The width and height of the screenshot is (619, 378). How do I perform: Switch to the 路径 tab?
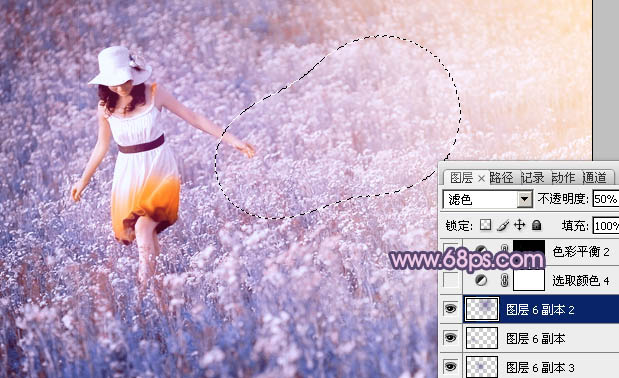click(501, 178)
